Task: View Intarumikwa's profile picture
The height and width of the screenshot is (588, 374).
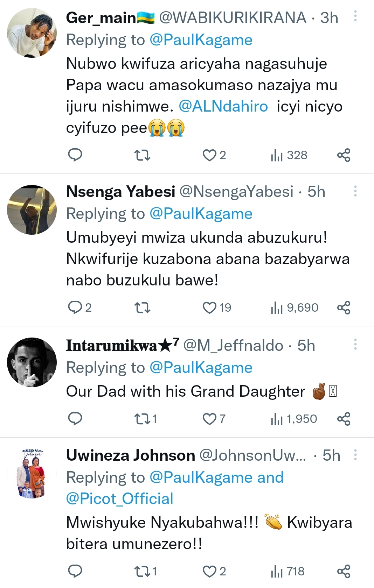Action: click(x=32, y=362)
